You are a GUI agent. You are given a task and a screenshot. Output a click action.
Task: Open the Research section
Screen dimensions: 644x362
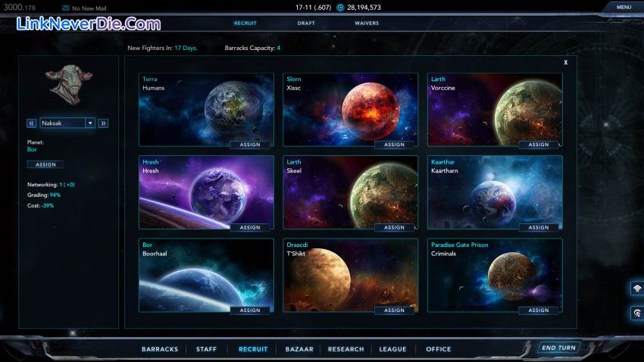pos(345,349)
